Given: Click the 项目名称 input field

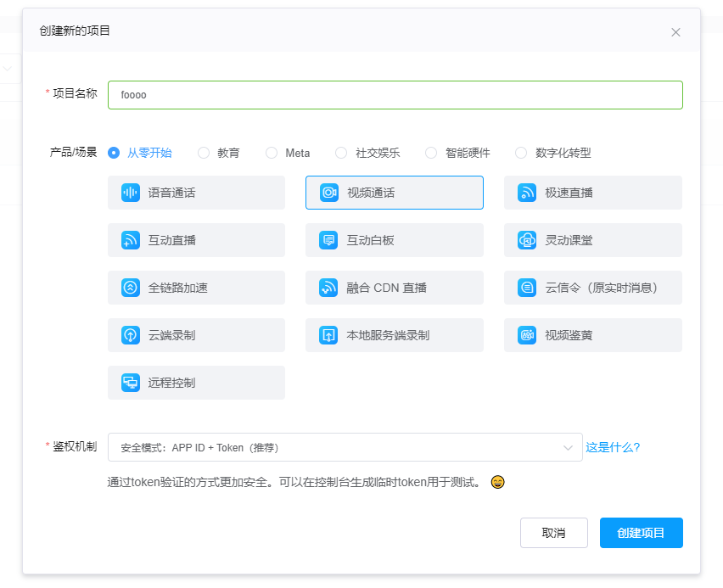Looking at the screenshot, I should 395,95.
